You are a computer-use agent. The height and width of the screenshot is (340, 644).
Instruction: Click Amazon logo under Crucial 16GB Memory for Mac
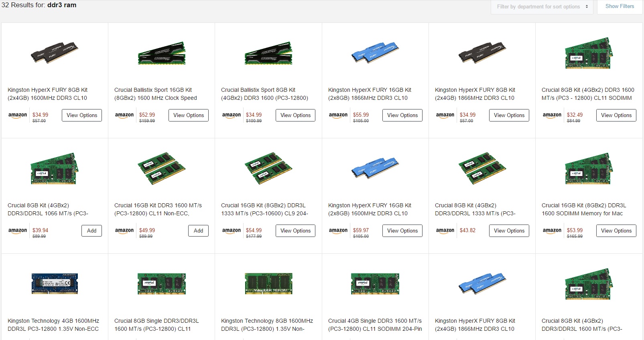(x=552, y=231)
